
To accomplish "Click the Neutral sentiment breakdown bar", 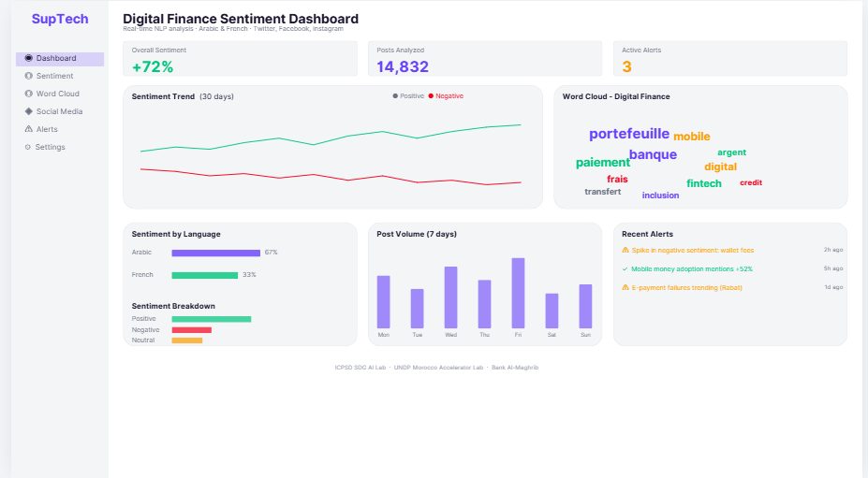I will 187,340.
